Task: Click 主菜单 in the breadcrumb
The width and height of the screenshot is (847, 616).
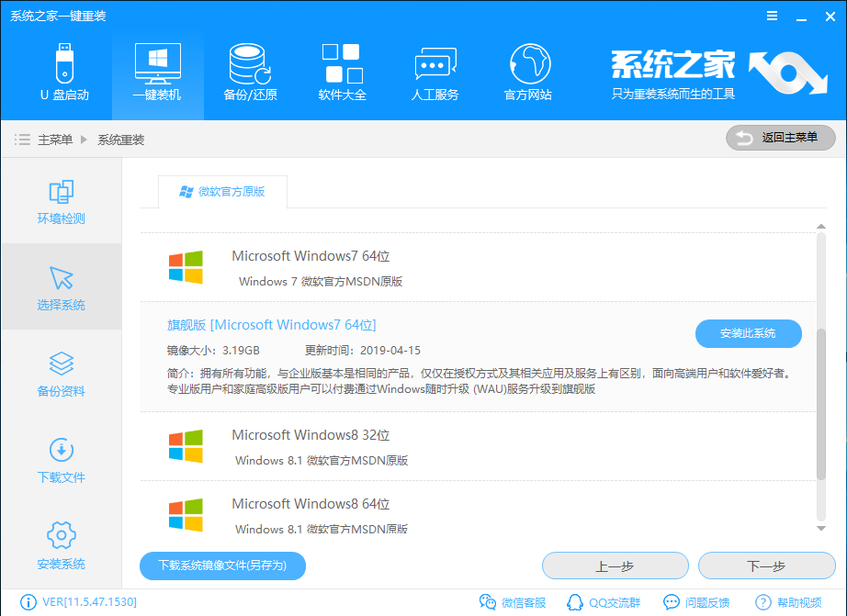Action: [55, 140]
